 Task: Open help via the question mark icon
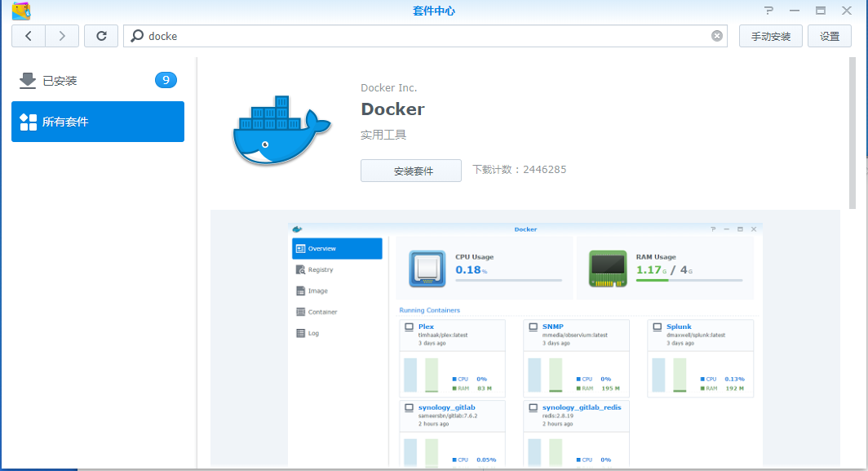coord(768,10)
